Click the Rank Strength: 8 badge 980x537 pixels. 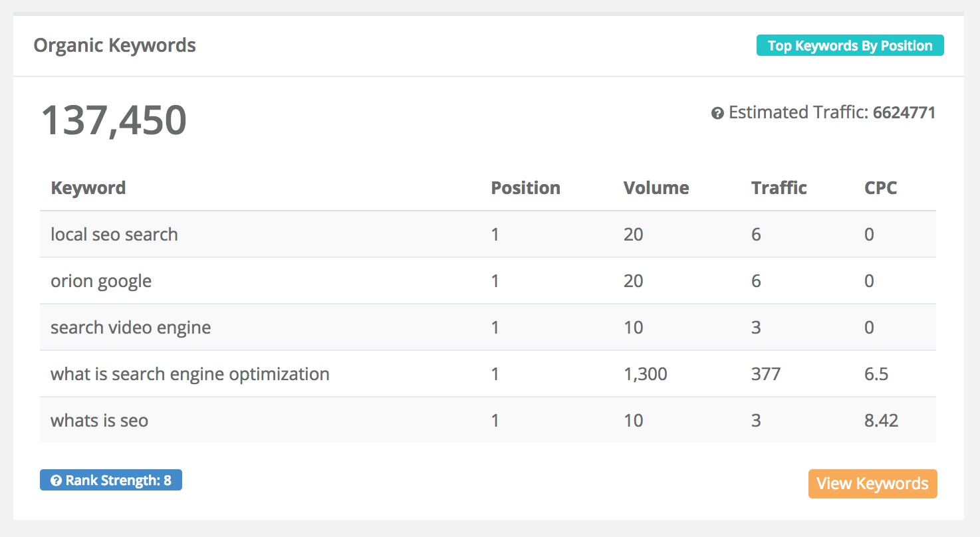[x=111, y=480]
